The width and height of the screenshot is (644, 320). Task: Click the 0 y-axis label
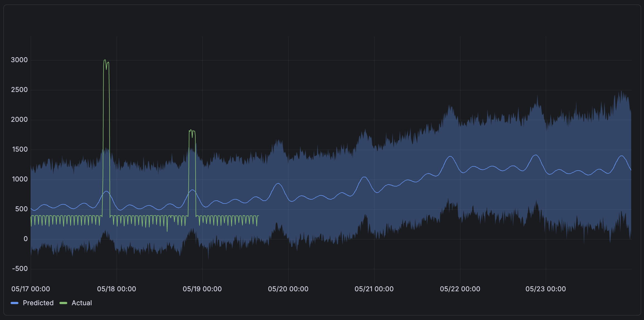coord(26,239)
